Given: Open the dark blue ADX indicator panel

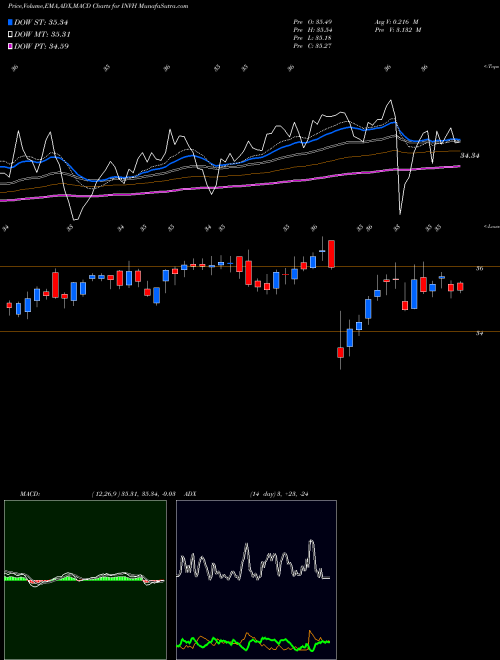Looking at the screenshot, I should point(256,580).
